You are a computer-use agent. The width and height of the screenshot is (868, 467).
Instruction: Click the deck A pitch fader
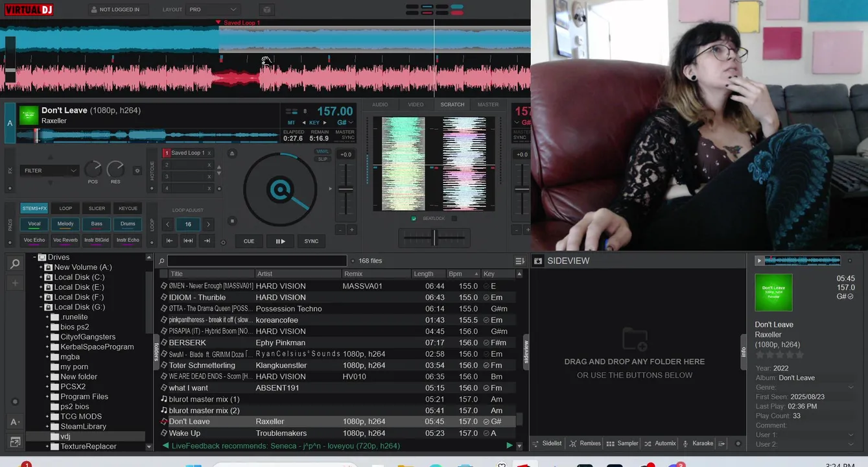click(x=346, y=189)
